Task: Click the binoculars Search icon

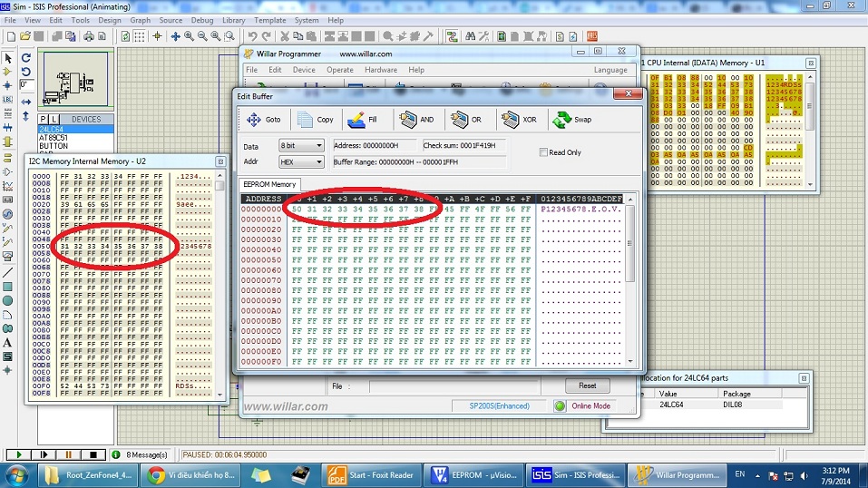Action: [470, 36]
